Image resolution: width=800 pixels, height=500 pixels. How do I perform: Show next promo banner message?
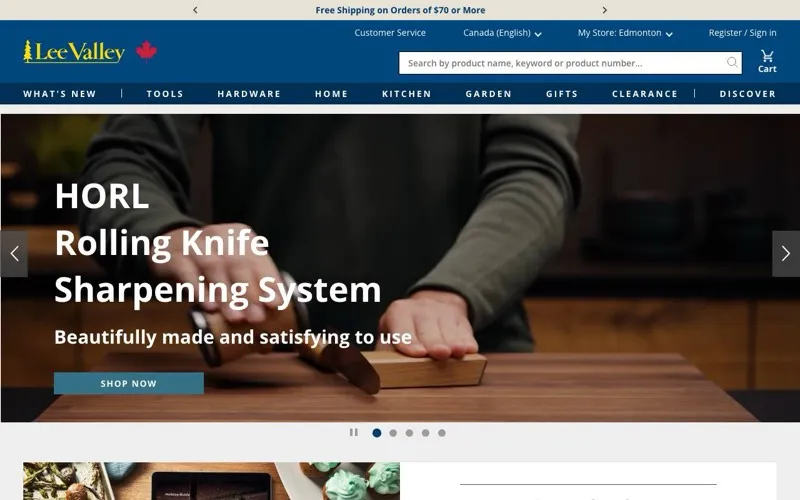tap(605, 10)
